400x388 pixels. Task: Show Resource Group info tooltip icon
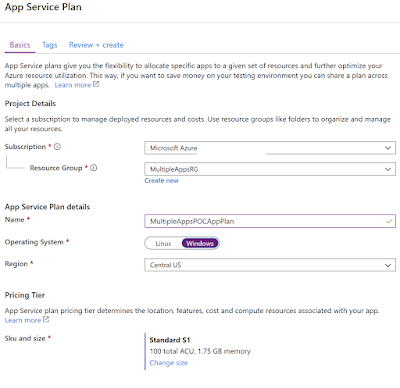94,168
